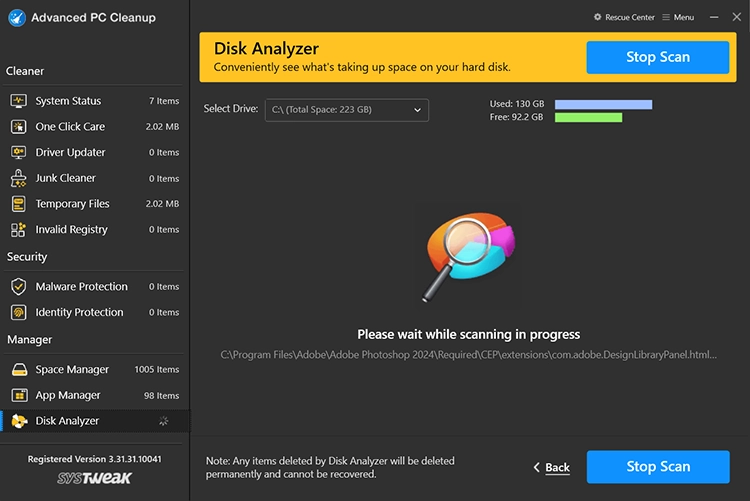The image size is (750, 501).
Task: Expand drive list using dropdown chevron
Action: (x=418, y=109)
